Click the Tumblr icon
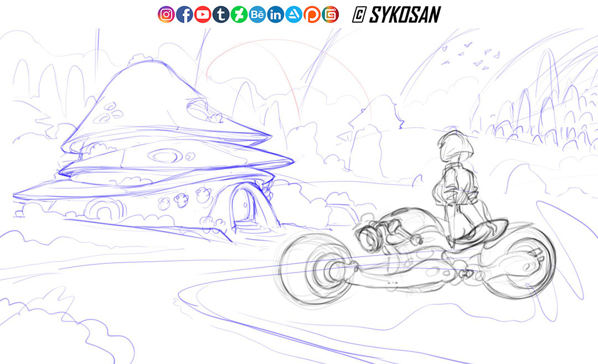Image resolution: width=598 pixels, height=364 pixels. click(221, 14)
